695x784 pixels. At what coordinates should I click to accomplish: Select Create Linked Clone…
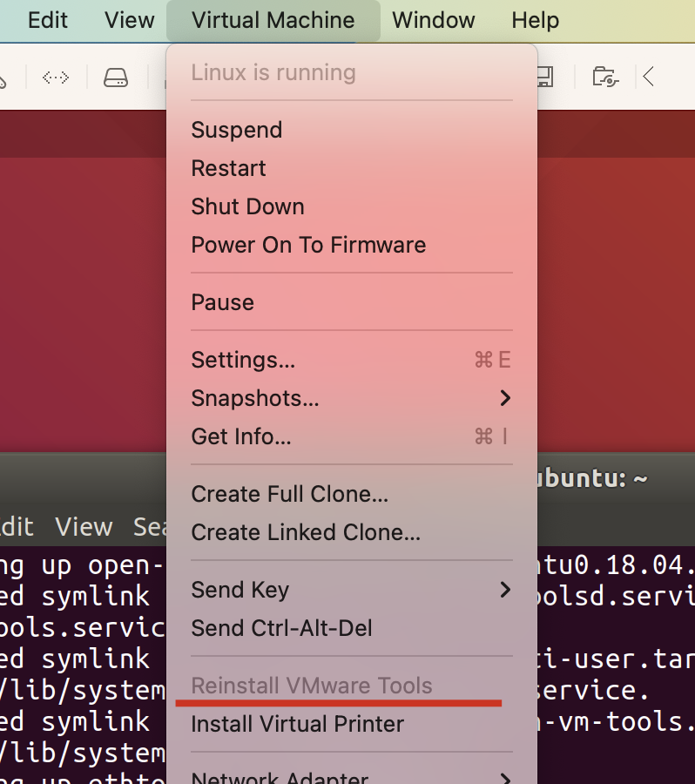352,532
